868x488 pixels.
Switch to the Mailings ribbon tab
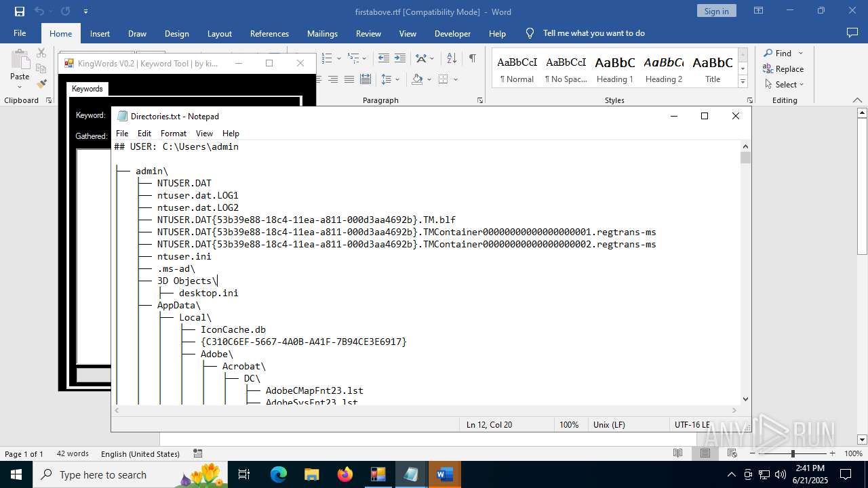coord(322,33)
